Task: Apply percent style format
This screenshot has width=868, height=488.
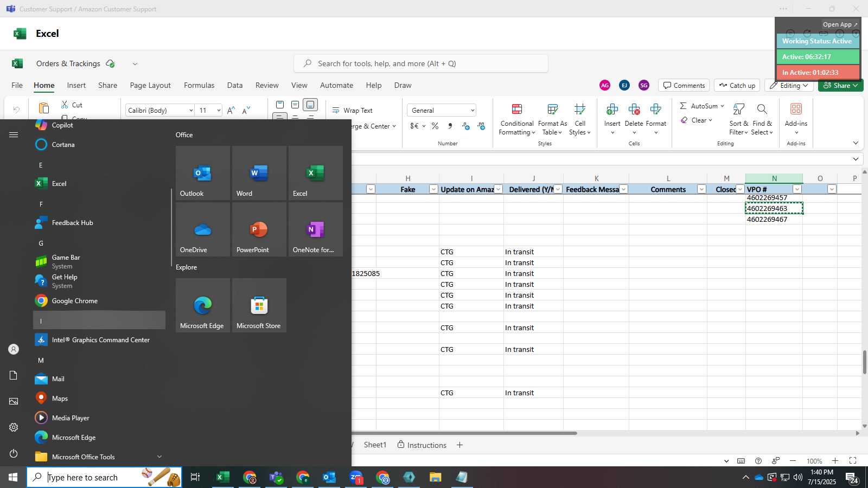Action: click(435, 126)
